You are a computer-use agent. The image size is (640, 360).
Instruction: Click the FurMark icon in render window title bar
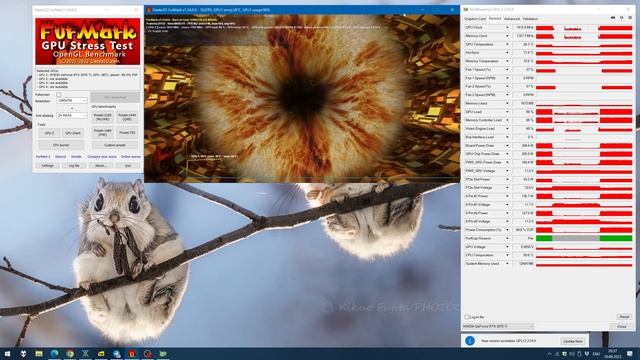(x=149, y=10)
